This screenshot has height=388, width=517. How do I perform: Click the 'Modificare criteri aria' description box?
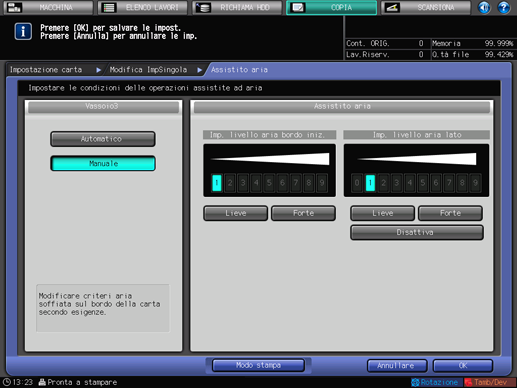tap(103, 308)
